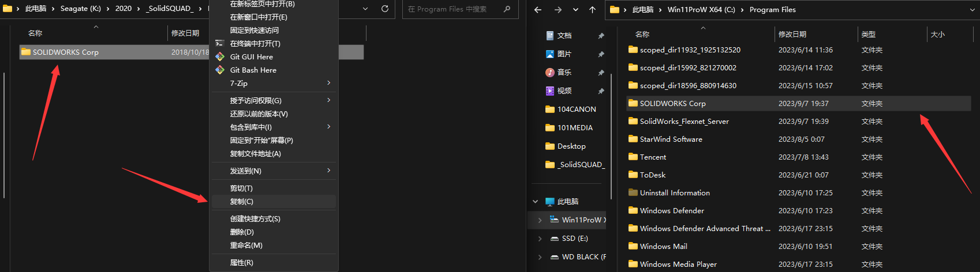Click folder icon of SOLIDWORKS Corp in Program Files
Screen dimensions: 980x272
point(633,103)
